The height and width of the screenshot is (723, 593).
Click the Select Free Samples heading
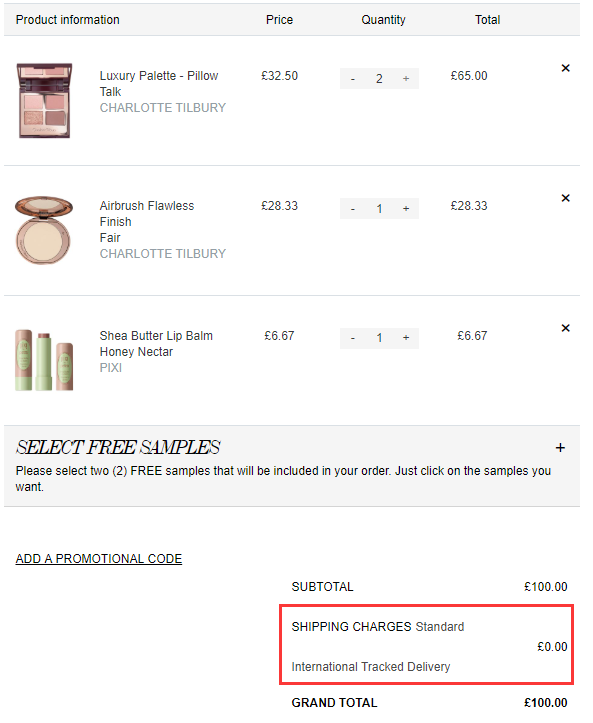[118, 448]
